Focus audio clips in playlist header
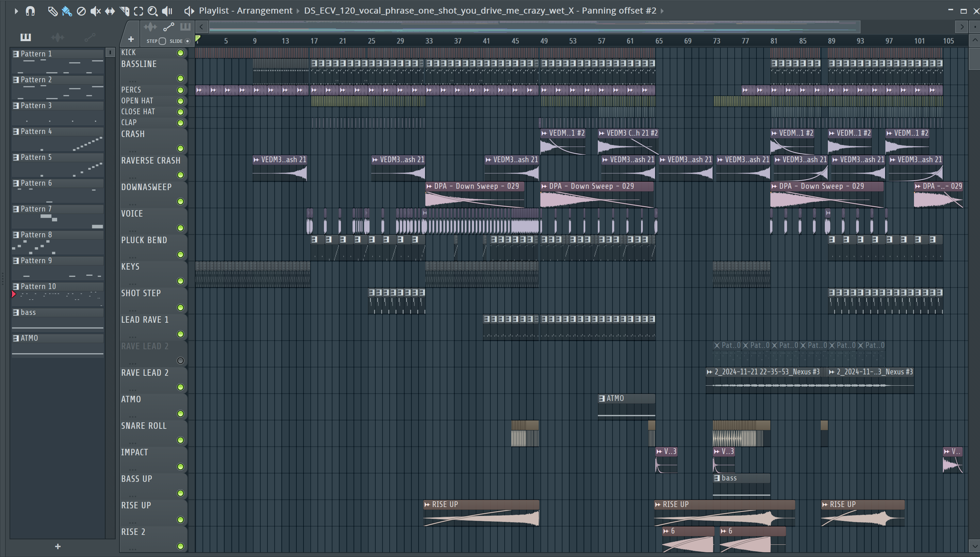Screen dimensions: 980x557 pos(150,27)
